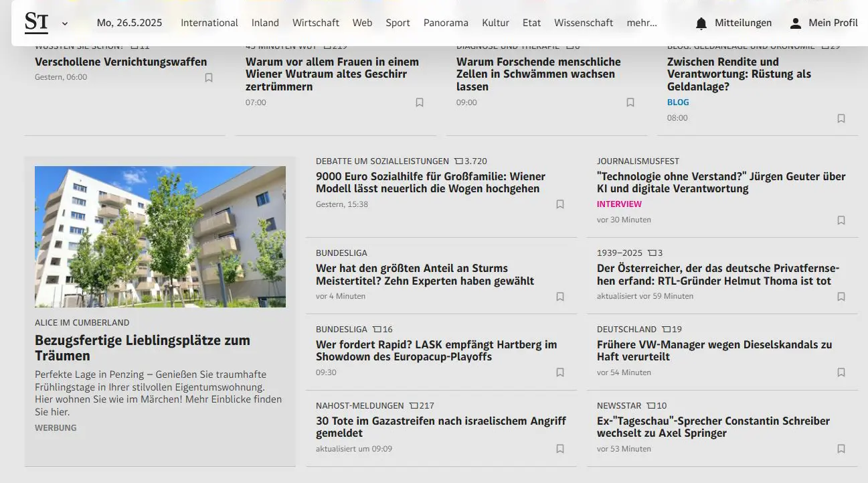Image resolution: width=868 pixels, height=483 pixels.
Task: Expand the mehr… navigation menu
Action: pyautogui.click(x=641, y=23)
